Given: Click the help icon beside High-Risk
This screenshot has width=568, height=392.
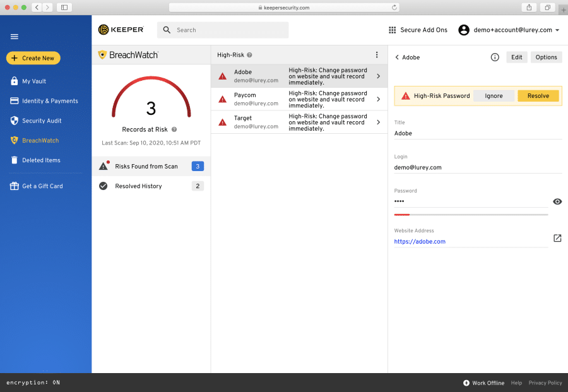Looking at the screenshot, I should coord(249,55).
